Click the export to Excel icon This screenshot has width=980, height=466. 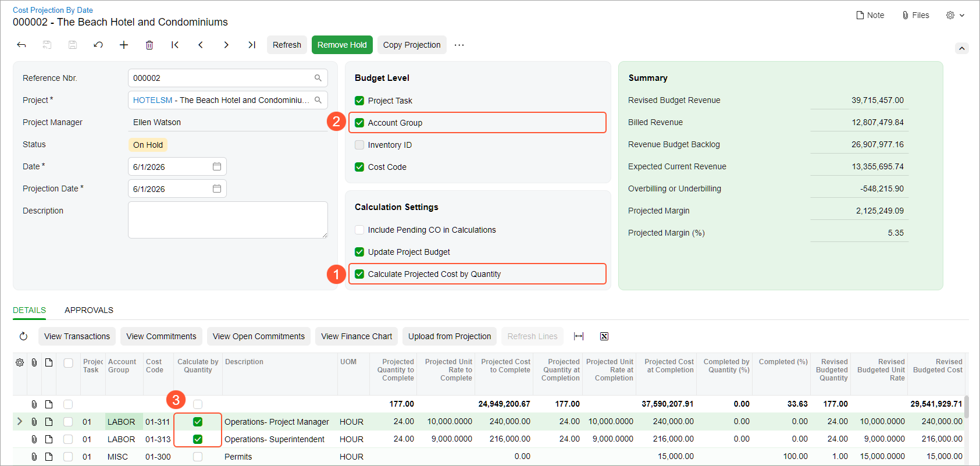pyautogui.click(x=604, y=336)
